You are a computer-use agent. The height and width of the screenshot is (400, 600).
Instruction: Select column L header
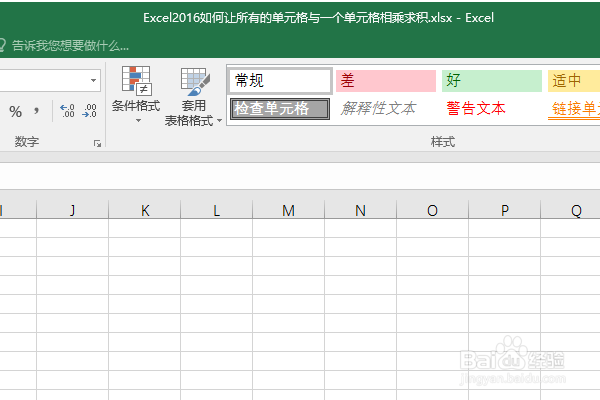tap(217, 210)
